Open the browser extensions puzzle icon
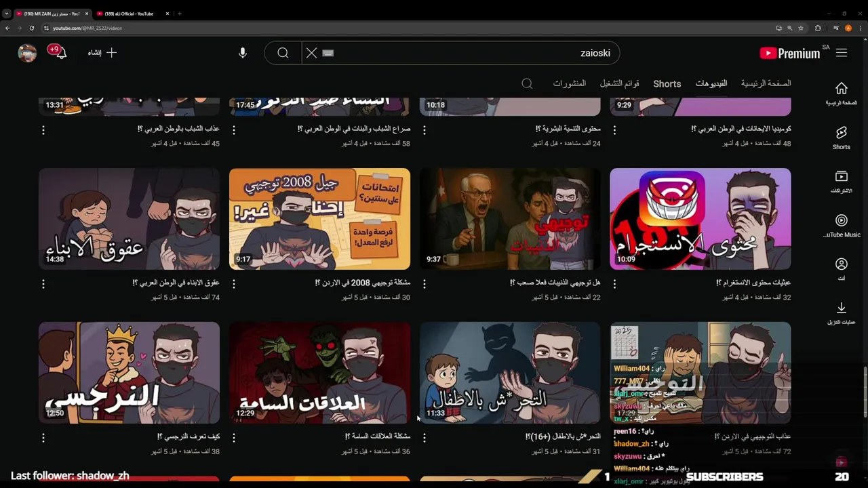 pyautogui.click(x=818, y=28)
